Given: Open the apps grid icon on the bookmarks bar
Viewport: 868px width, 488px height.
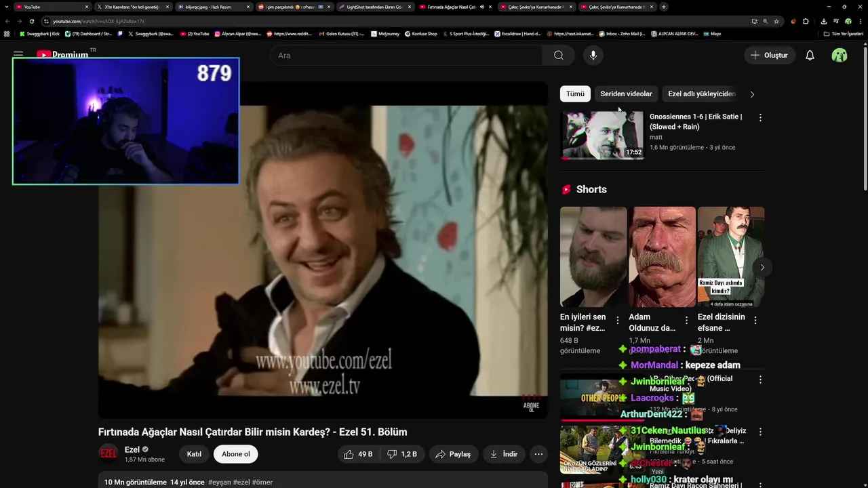Looking at the screenshot, I should [x=7, y=33].
